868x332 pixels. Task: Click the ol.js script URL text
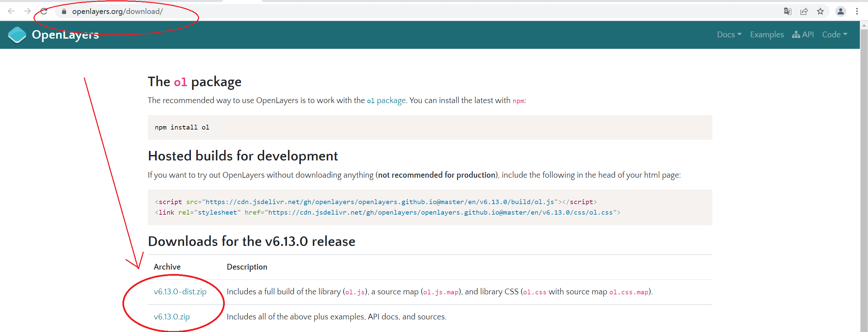(x=380, y=202)
